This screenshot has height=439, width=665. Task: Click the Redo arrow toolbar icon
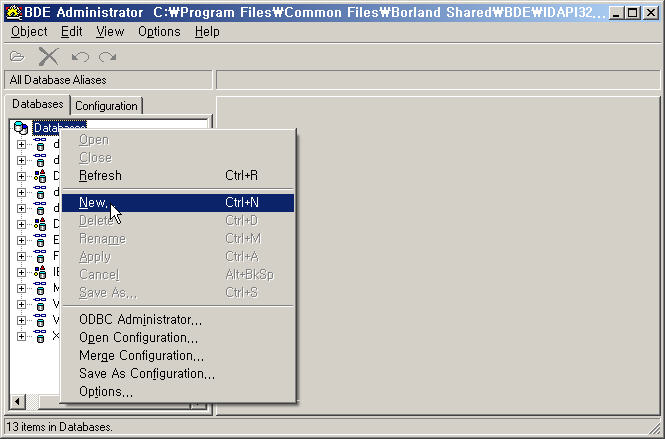[107, 57]
